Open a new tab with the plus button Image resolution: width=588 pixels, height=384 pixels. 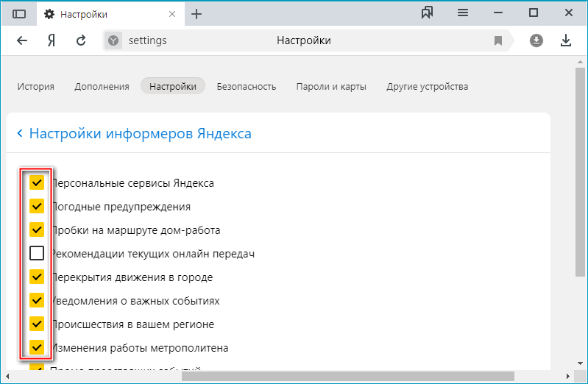[196, 14]
